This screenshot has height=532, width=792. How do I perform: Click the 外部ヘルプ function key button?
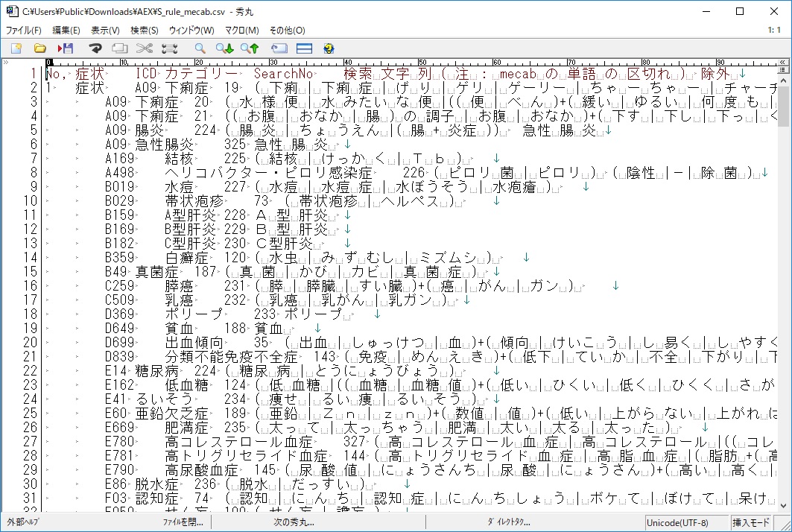point(25,522)
